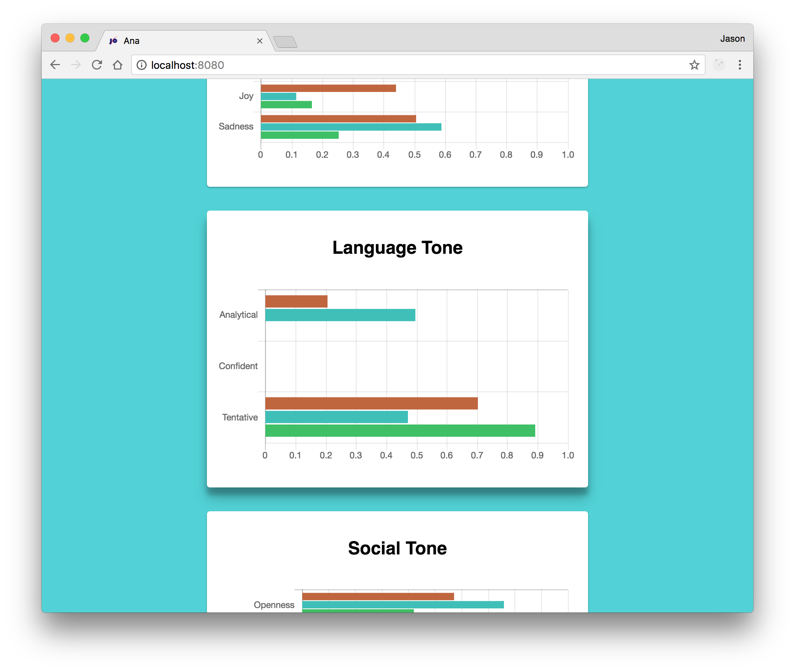Open a new tab
This screenshot has width=795, height=672.
[x=285, y=42]
